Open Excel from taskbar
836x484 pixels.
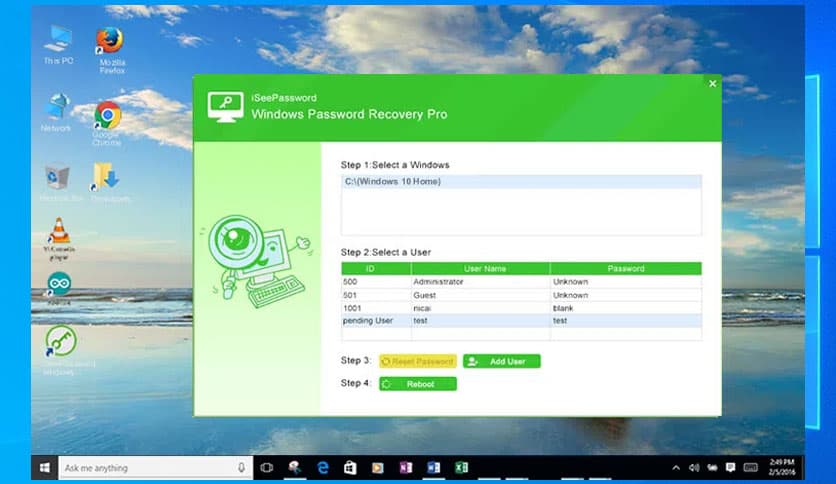pos(461,468)
